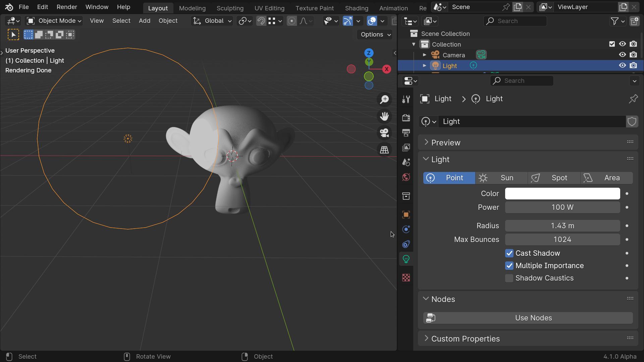Open the Object Mode dropdown
Viewport: 644px width, 362px height.
tap(54, 21)
